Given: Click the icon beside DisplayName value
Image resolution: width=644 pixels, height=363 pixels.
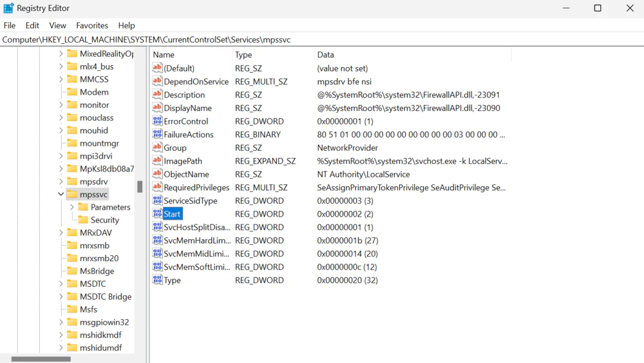Looking at the screenshot, I should point(157,108).
